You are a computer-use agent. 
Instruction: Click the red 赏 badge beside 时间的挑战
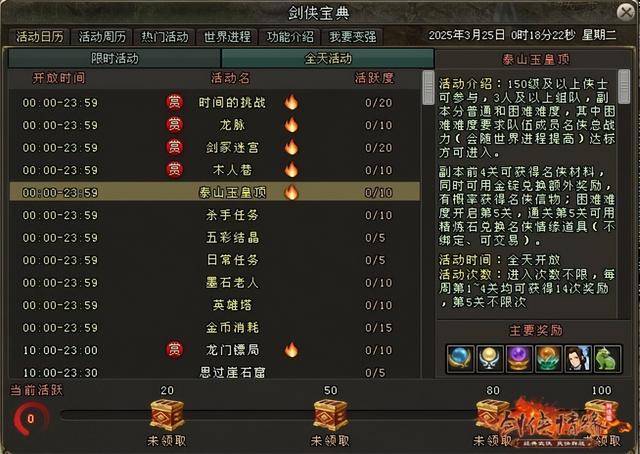click(174, 102)
